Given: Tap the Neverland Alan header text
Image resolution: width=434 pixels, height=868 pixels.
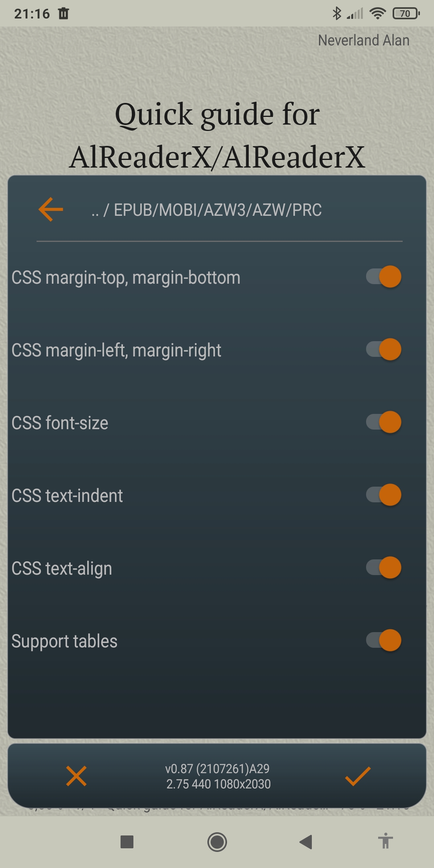Looking at the screenshot, I should (x=364, y=40).
